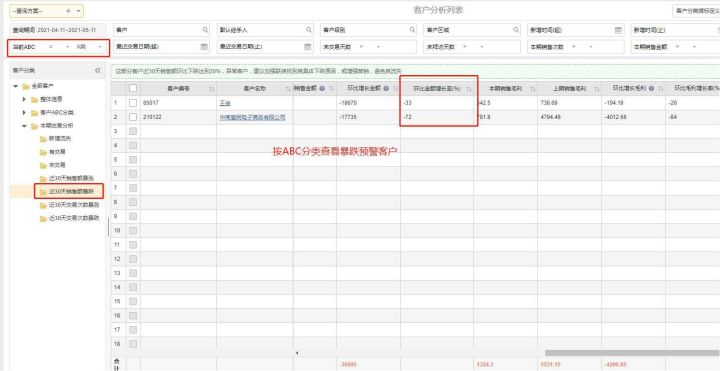Check the row for customer 210122
Screen dimensions: 720x371
(133, 117)
